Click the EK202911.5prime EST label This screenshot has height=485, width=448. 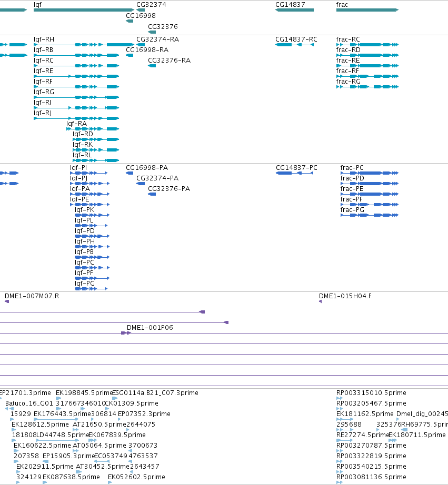pyautogui.click(x=45, y=467)
